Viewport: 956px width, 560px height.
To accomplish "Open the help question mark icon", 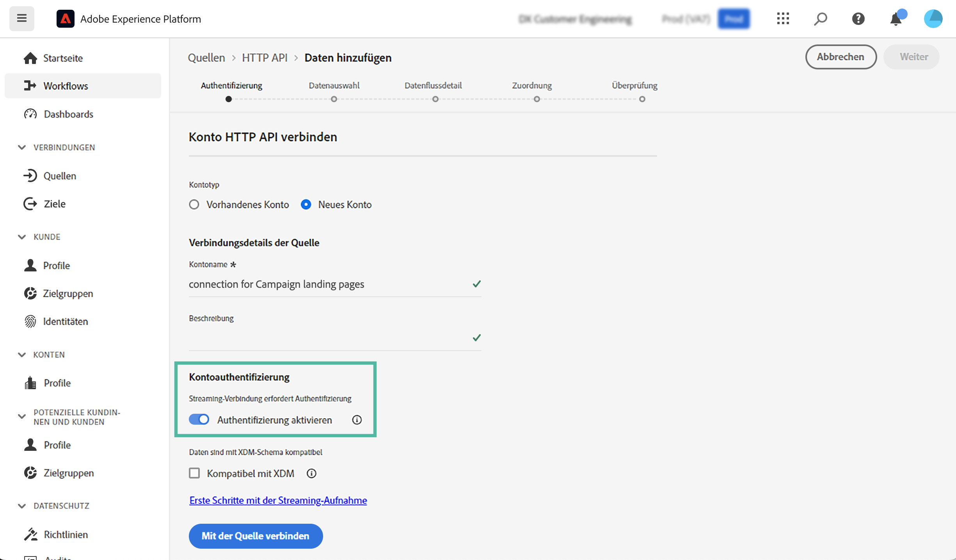I will [858, 18].
